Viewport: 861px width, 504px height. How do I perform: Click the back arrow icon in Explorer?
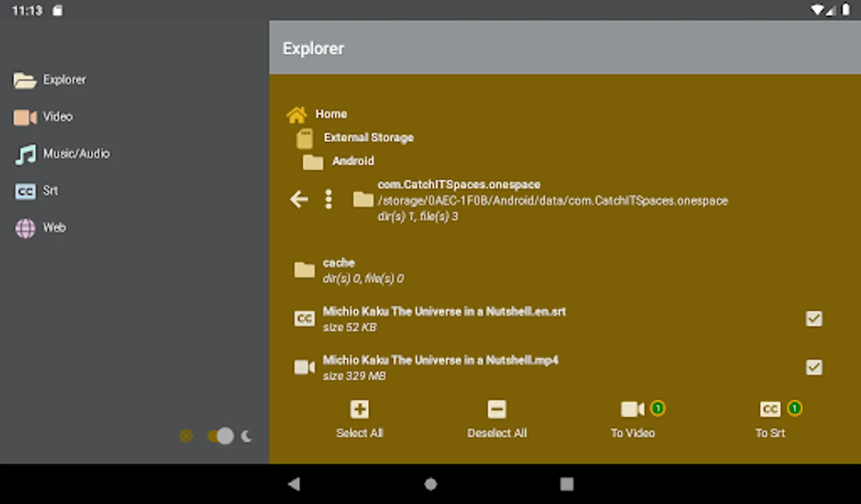(299, 199)
